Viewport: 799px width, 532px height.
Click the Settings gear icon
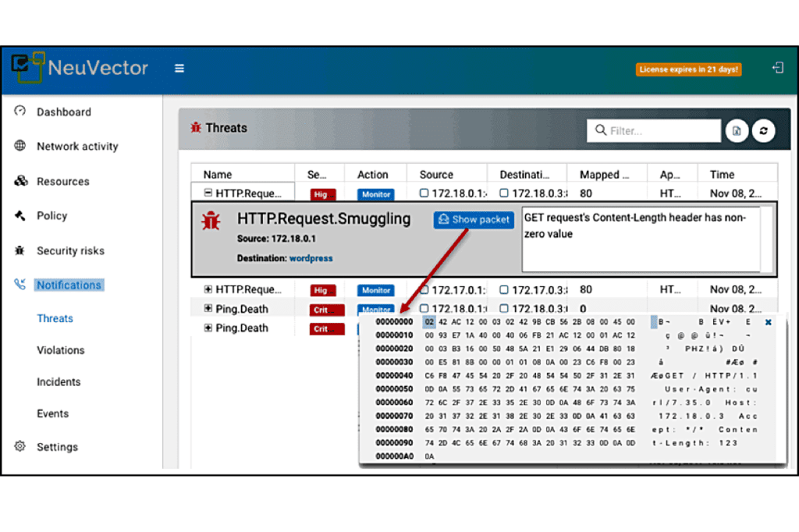(x=20, y=446)
